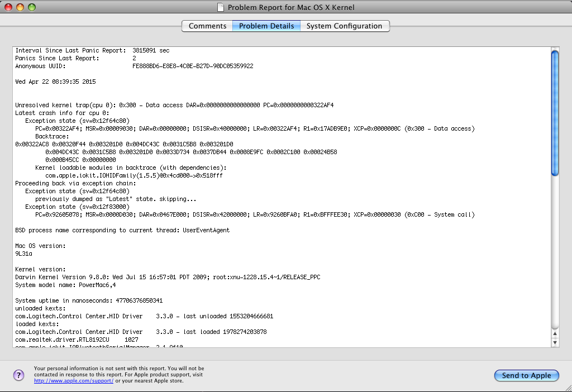Image resolution: width=572 pixels, height=392 pixels.
Task: Click the document icon in title bar
Action: click(x=220, y=7)
